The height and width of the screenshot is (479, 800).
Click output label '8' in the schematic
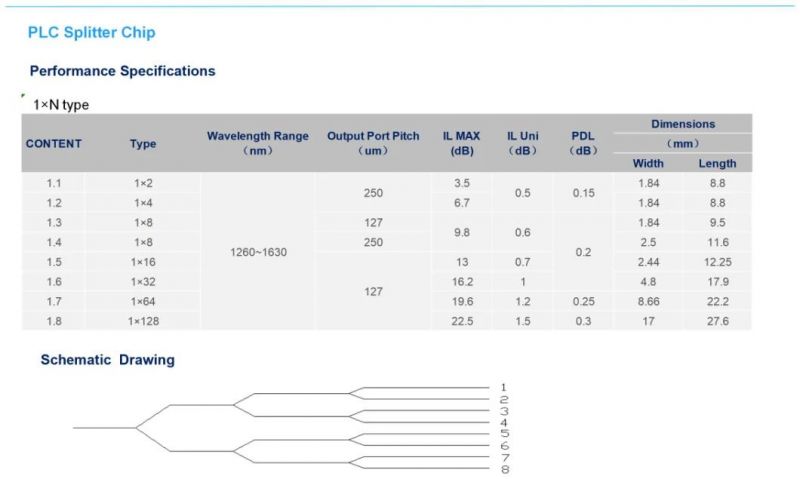coord(505,469)
